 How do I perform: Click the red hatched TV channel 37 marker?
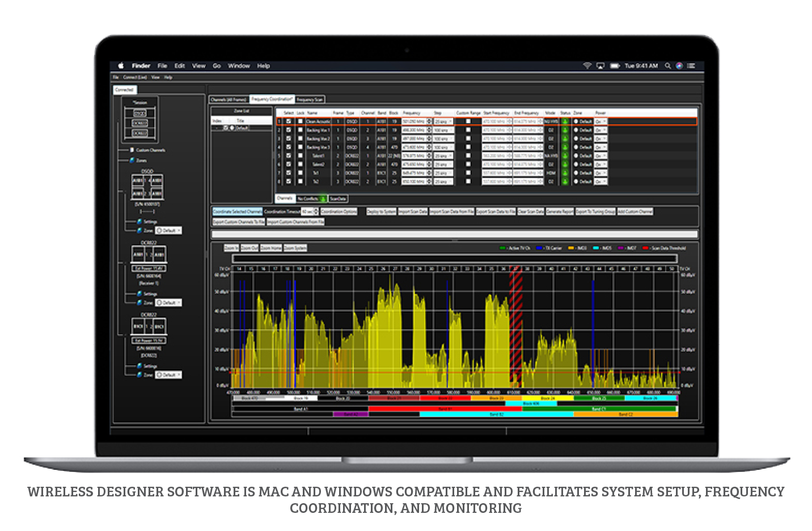pyautogui.click(x=515, y=318)
